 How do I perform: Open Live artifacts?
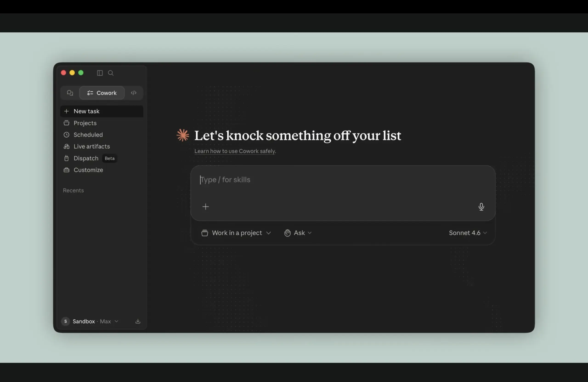tap(102, 146)
